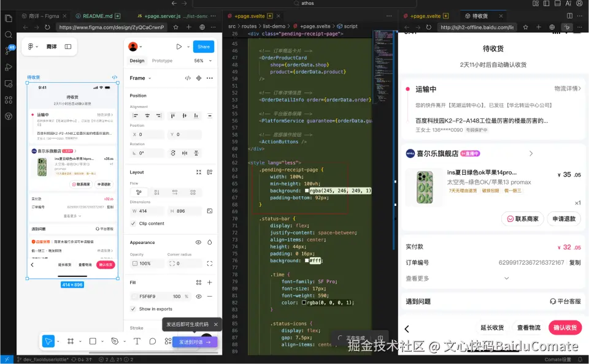
Task: Toggle the Clip content checkbox
Action: coord(134,224)
